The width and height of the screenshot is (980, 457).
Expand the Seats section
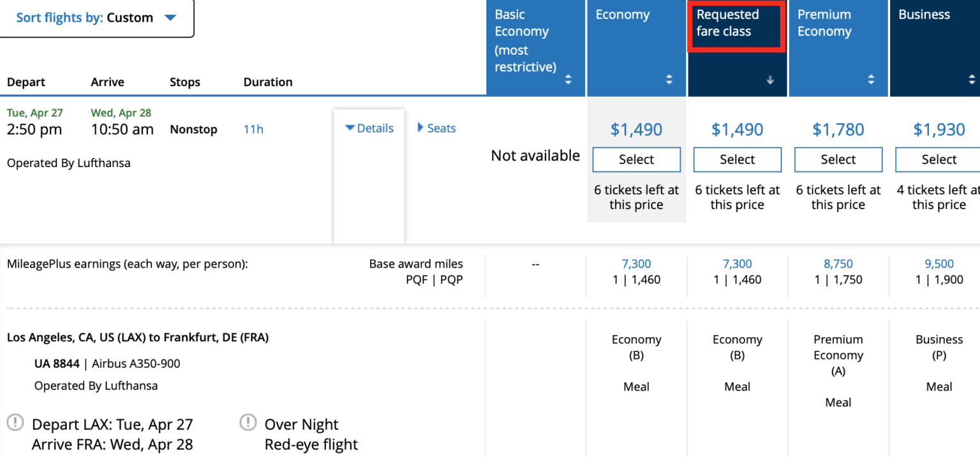(436, 128)
